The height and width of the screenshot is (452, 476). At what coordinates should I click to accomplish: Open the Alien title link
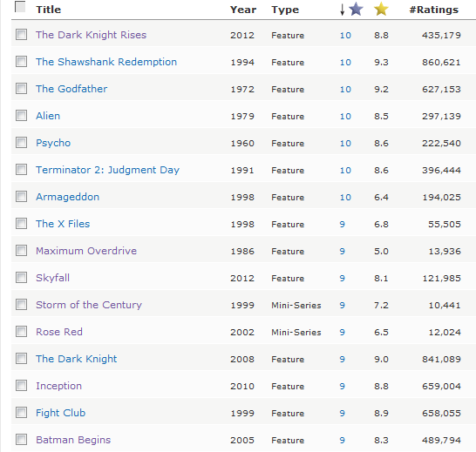[x=48, y=116]
